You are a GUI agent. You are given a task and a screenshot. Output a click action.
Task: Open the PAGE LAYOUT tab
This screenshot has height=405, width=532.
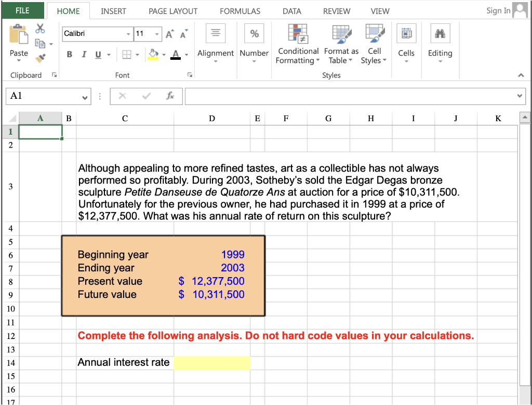point(172,10)
